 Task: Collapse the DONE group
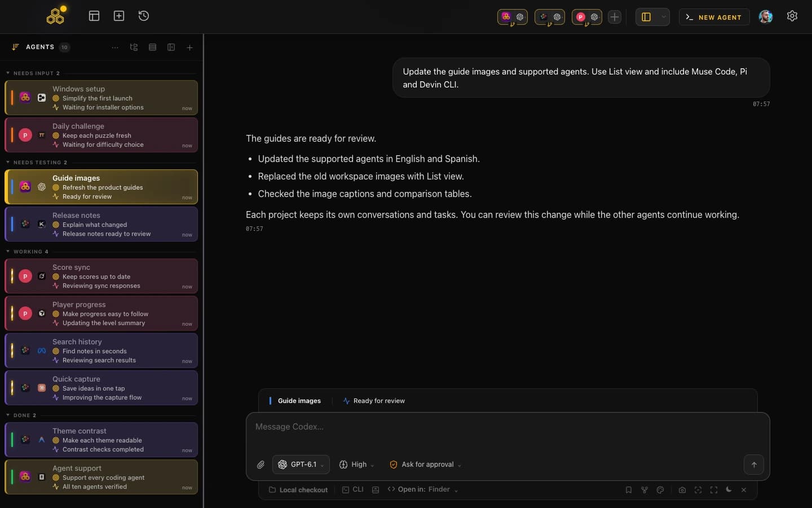[x=8, y=415]
